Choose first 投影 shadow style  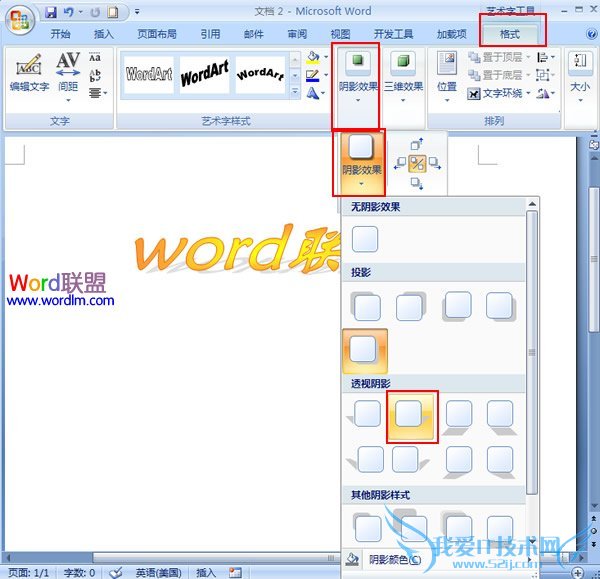click(366, 306)
